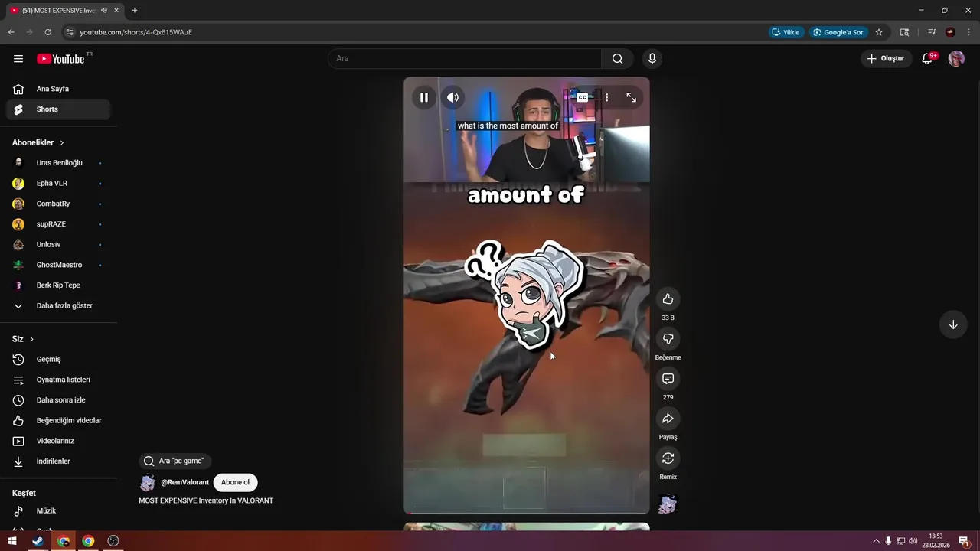Open Oynatma listeleri playlists
Image resolution: width=980 pixels, height=551 pixels.
[58, 380]
